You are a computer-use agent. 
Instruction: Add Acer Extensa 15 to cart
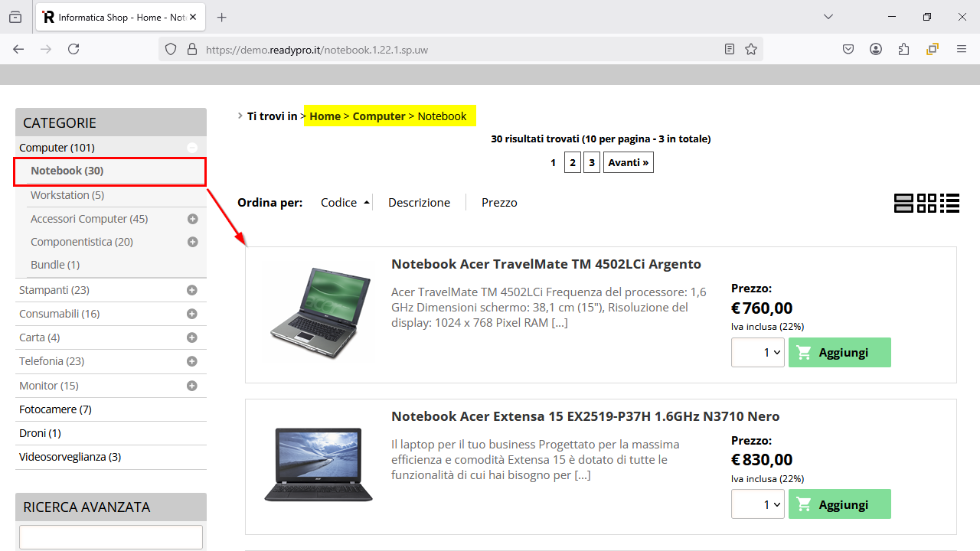pos(840,504)
